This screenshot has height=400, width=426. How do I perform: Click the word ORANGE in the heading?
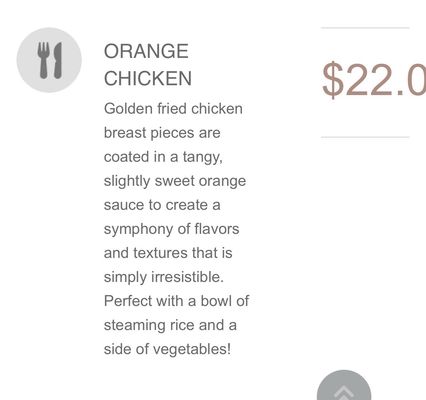(146, 51)
